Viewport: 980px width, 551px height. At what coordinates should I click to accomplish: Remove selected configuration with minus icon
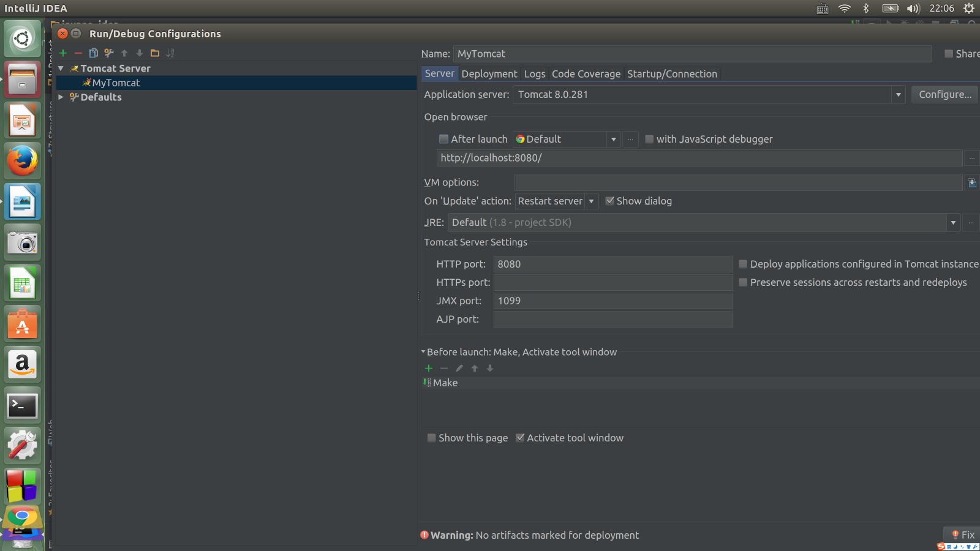(78, 53)
